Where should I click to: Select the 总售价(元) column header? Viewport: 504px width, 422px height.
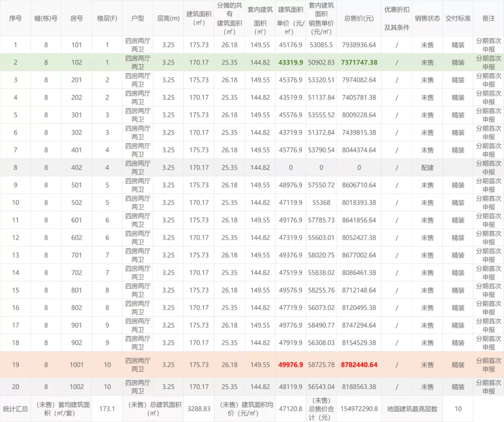point(359,18)
